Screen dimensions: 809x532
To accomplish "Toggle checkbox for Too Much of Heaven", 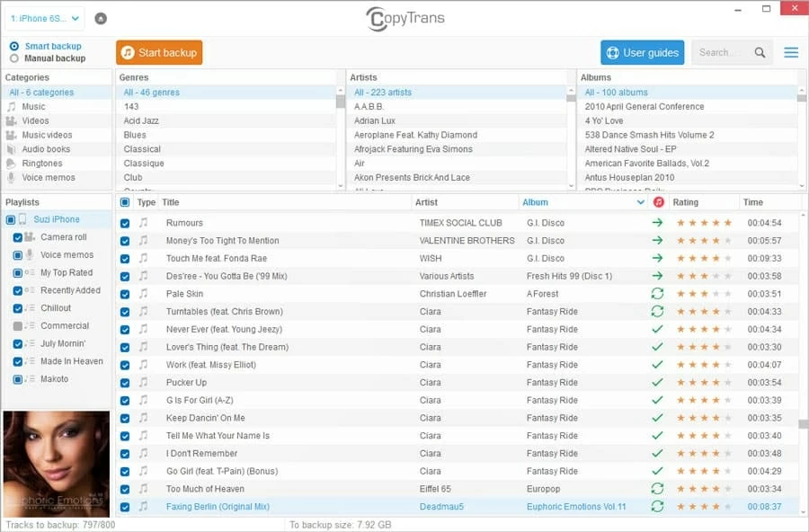I will 125,489.
